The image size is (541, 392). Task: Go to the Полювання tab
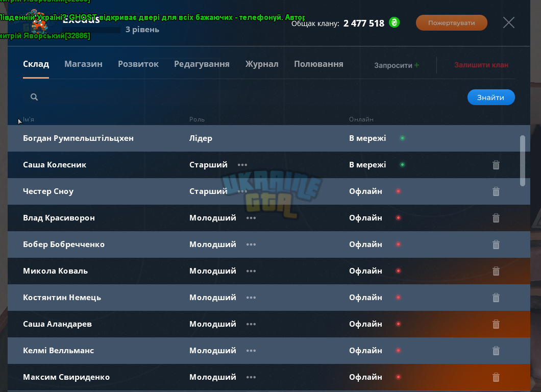coord(318,64)
